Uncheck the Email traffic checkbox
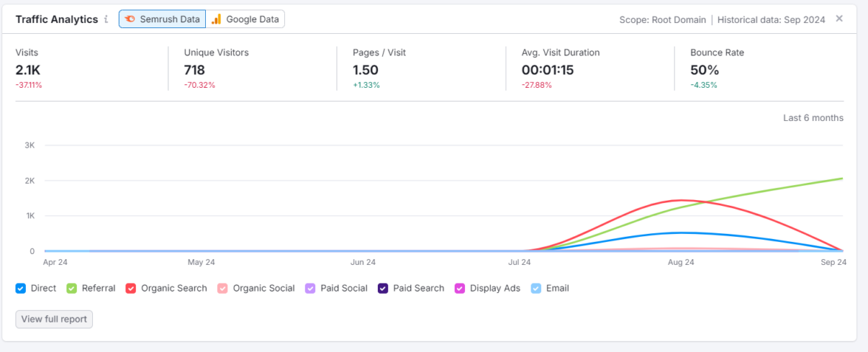868x352 pixels. (536, 289)
